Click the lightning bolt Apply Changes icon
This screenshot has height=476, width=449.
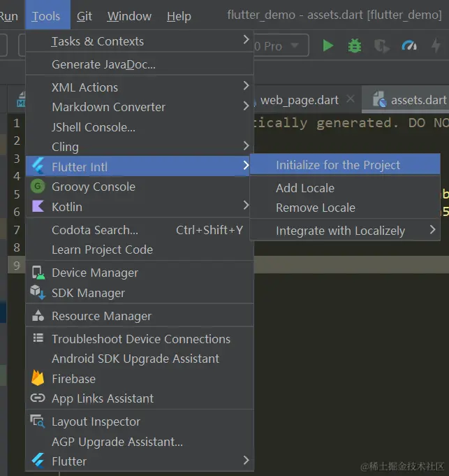point(436,46)
